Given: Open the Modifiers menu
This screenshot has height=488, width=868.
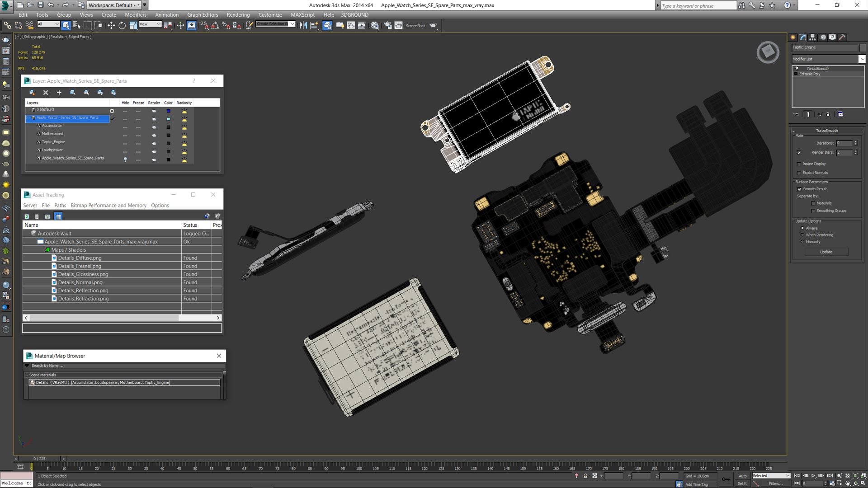Looking at the screenshot, I should point(136,15).
